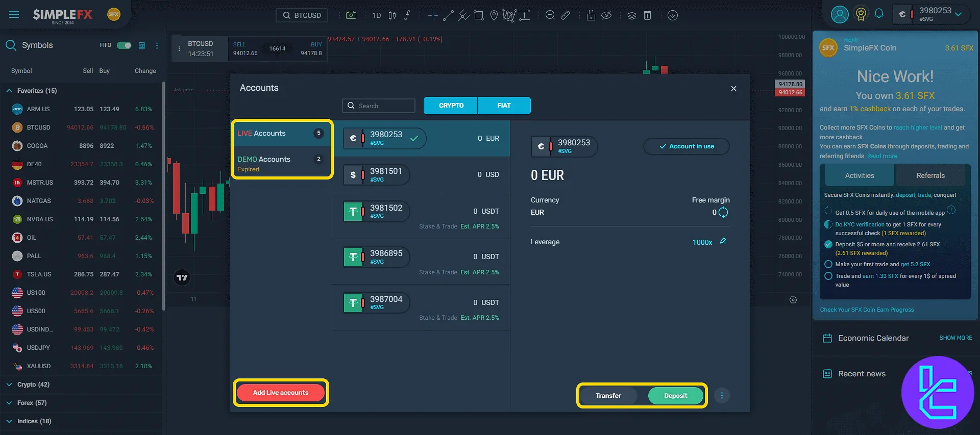The height and width of the screenshot is (435, 980).
Task: Switch to the CRYPTO tab
Action: point(451,106)
